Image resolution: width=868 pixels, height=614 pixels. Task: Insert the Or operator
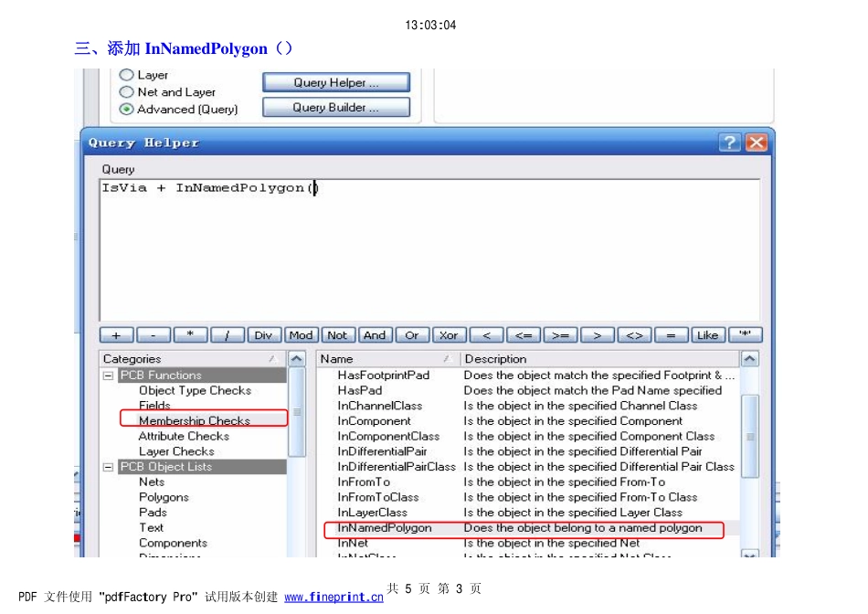(x=412, y=335)
